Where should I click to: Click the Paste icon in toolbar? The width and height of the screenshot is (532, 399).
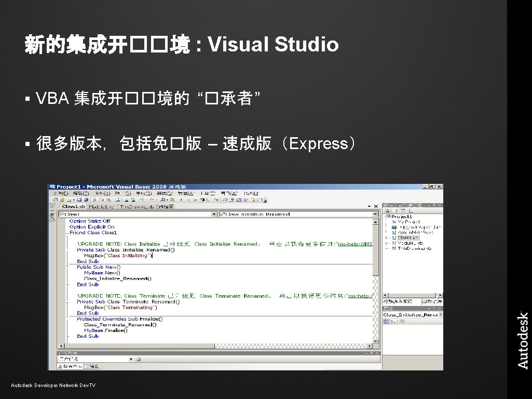click(x=109, y=200)
